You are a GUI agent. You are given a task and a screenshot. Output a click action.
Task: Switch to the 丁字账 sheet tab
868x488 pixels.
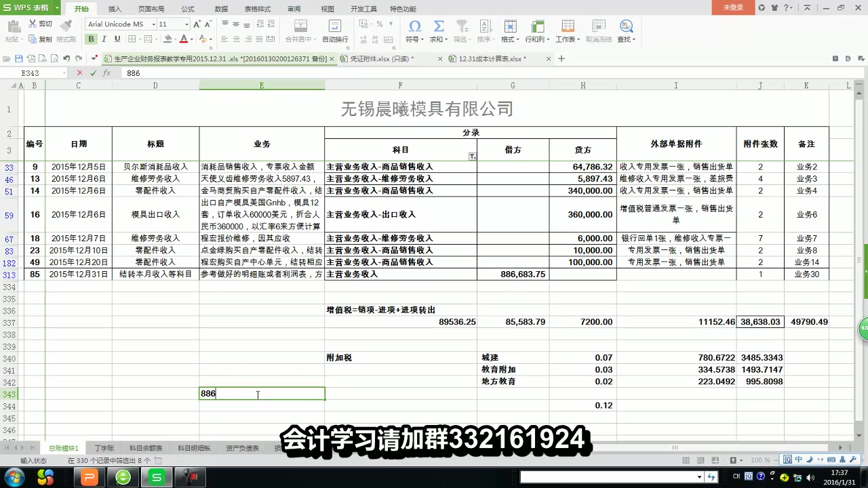(x=104, y=448)
